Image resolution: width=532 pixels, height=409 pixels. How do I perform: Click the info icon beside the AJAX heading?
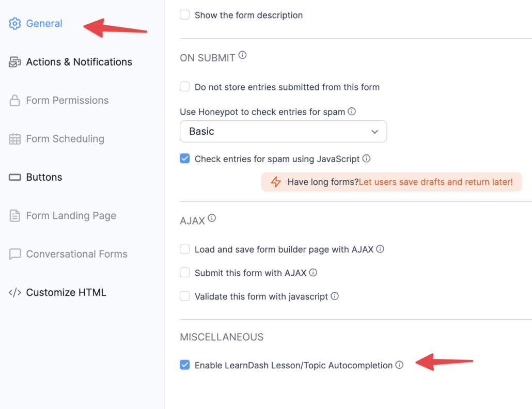click(212, 217)
